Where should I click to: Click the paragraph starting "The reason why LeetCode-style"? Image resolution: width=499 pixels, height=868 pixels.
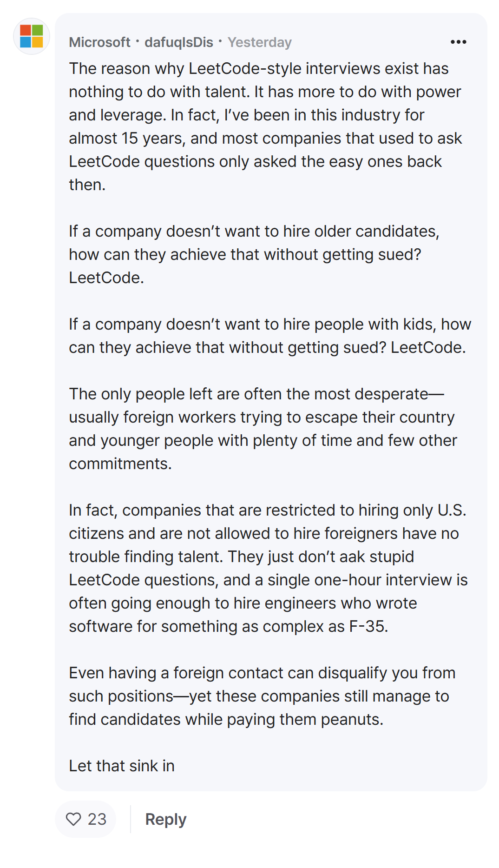[265, 126]
